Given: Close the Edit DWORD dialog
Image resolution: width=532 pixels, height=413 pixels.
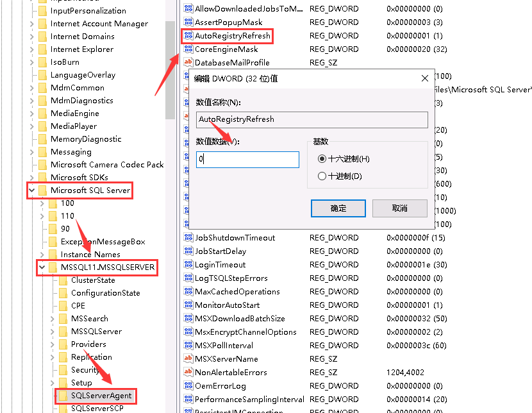Looking at the screenshot, I should [x=424, y=79].
